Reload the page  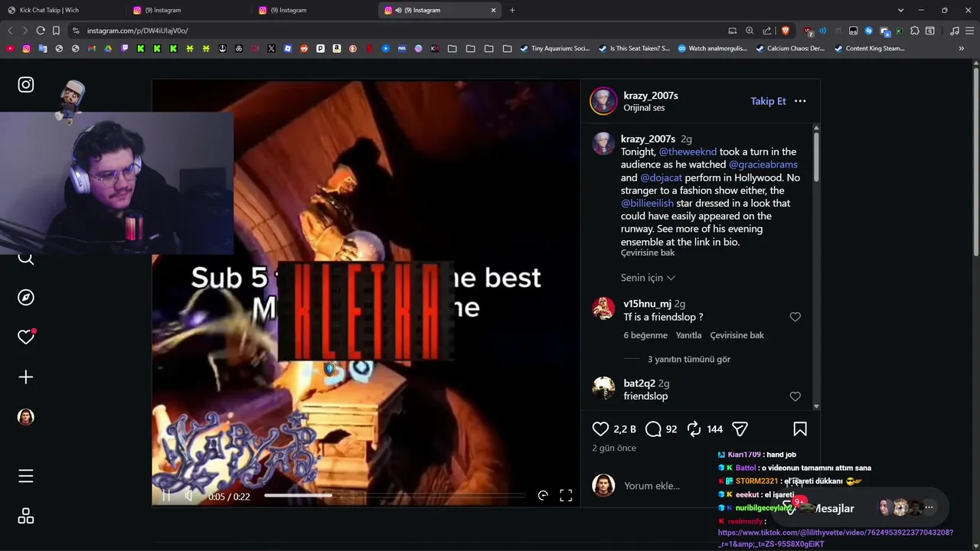click(41, 31)
